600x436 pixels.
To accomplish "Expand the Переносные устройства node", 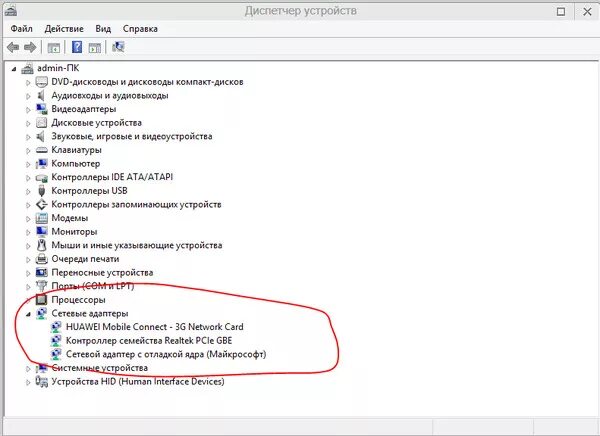I will tap(28, 273).
